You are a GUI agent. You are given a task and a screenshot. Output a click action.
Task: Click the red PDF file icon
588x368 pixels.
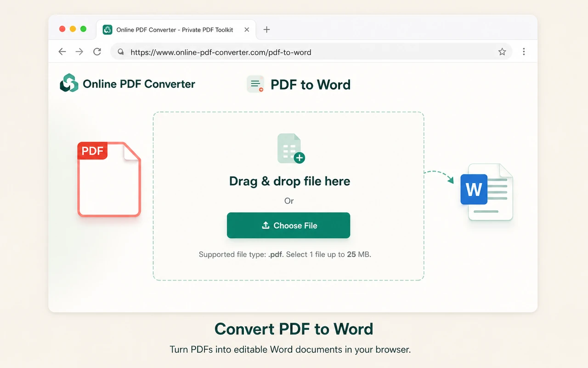point(109,179)
